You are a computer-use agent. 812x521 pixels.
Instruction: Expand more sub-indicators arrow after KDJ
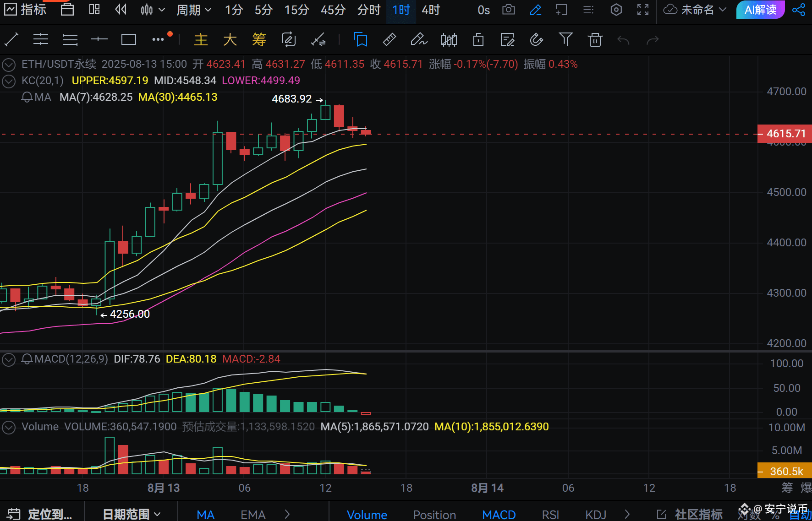point(627,514)
